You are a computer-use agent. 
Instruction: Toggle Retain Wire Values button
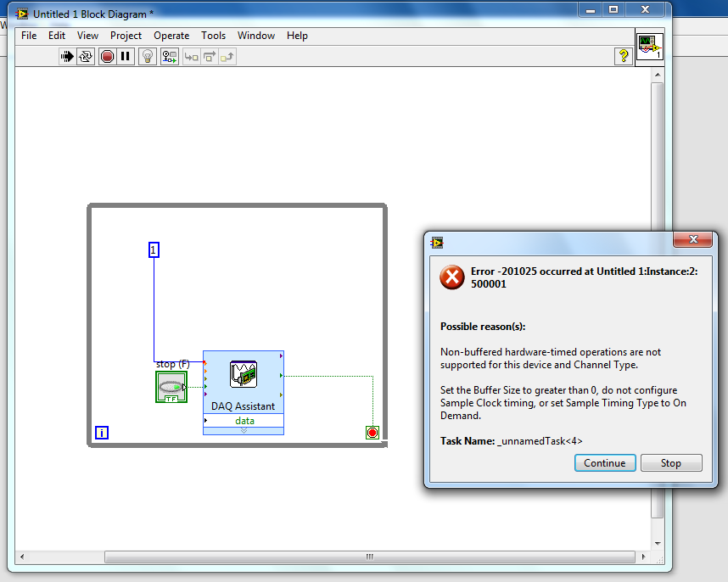pos(170,57)
